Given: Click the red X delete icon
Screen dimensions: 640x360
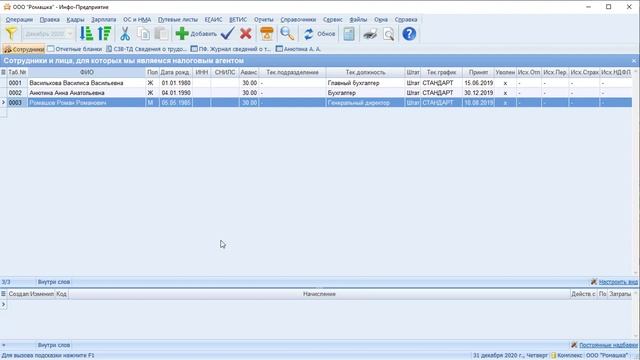Looking at the screenshot, I should pyautogui.click(x=246, y=33).
